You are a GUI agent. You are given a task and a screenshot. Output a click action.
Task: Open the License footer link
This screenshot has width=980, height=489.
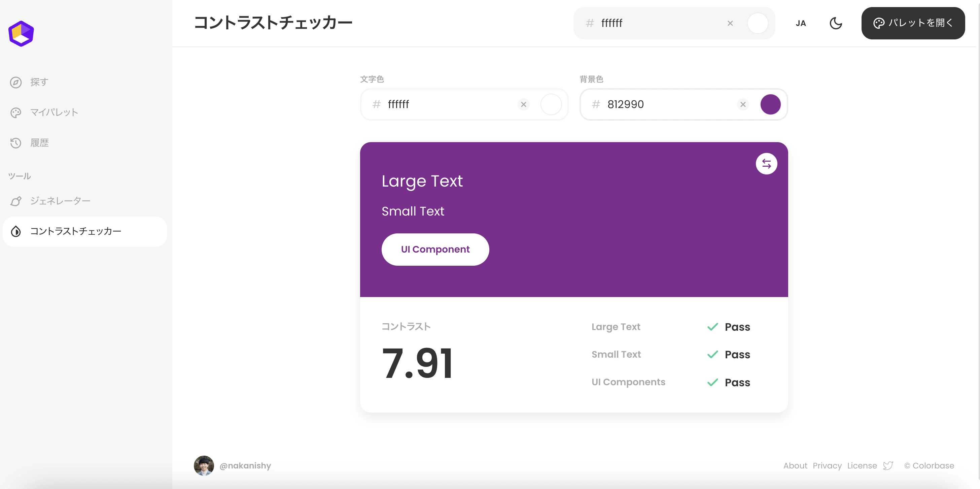pos(862,466)
